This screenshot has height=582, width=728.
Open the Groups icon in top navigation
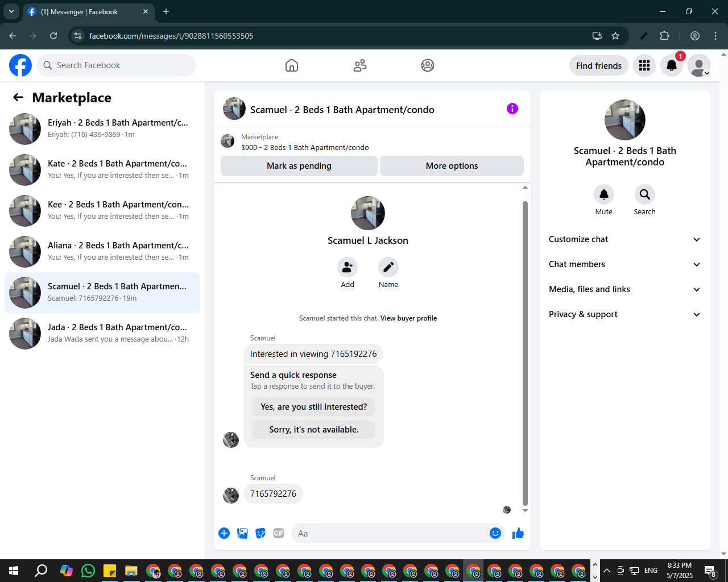pos(428,65)
